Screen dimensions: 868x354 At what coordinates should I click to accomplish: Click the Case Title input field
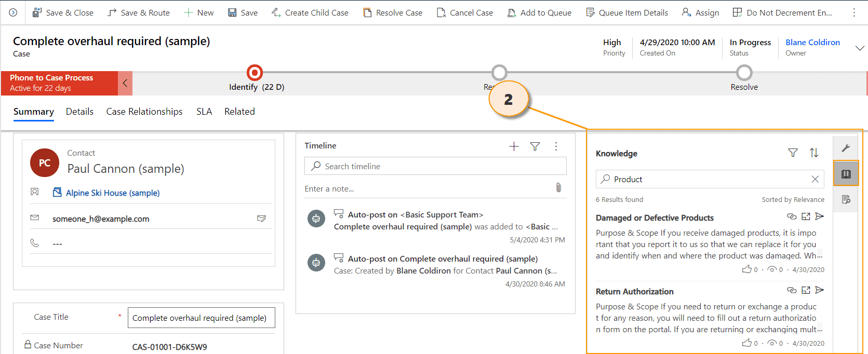click(202, 318)
